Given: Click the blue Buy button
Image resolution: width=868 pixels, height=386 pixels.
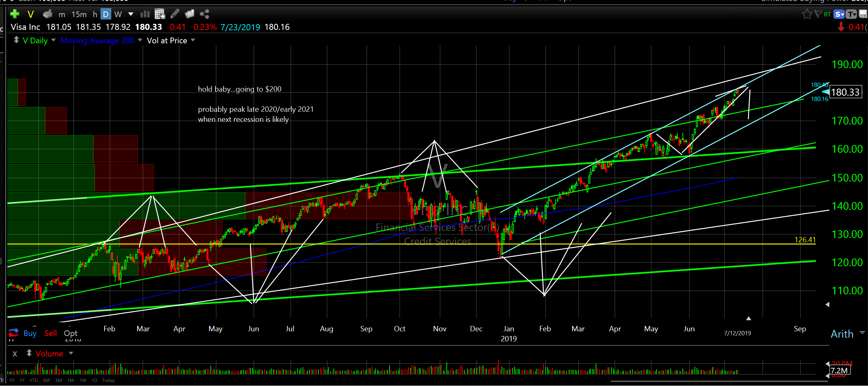Looking at the screenshot, I should (x=30, y=333).
